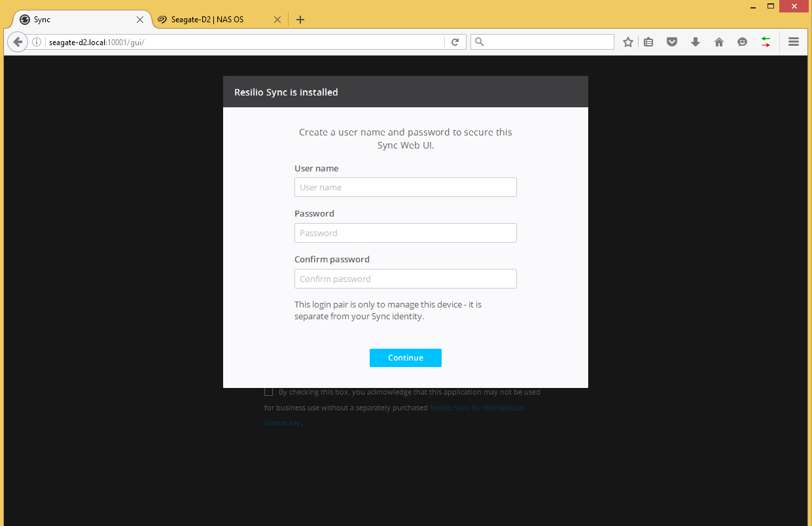Open the site information icon
812x526 pixels.
[x=37, y=42]
